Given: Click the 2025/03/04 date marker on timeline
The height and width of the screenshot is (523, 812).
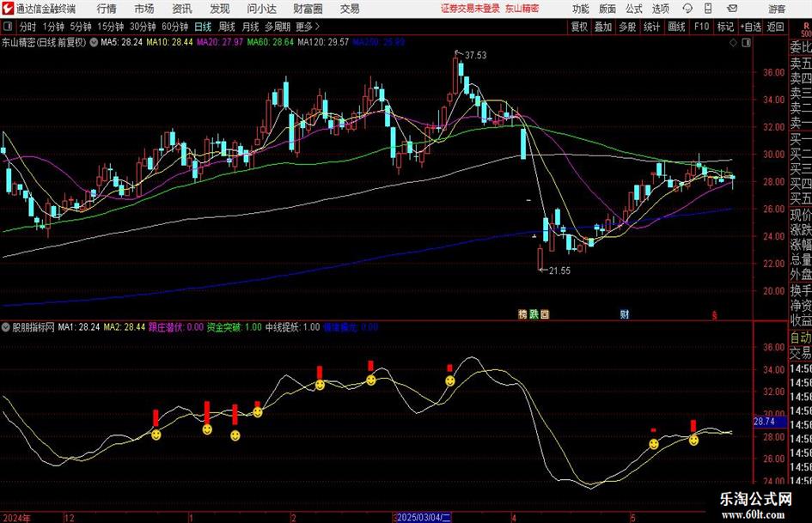Looking at the screenshot, I should click(x=423, y=518).
